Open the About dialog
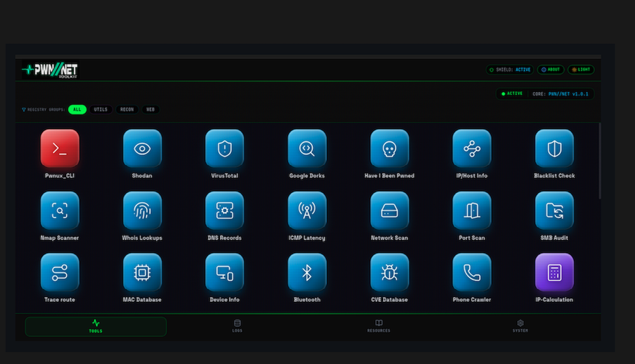This screenshot has width=635, height=364. click(x=550, y=70)
